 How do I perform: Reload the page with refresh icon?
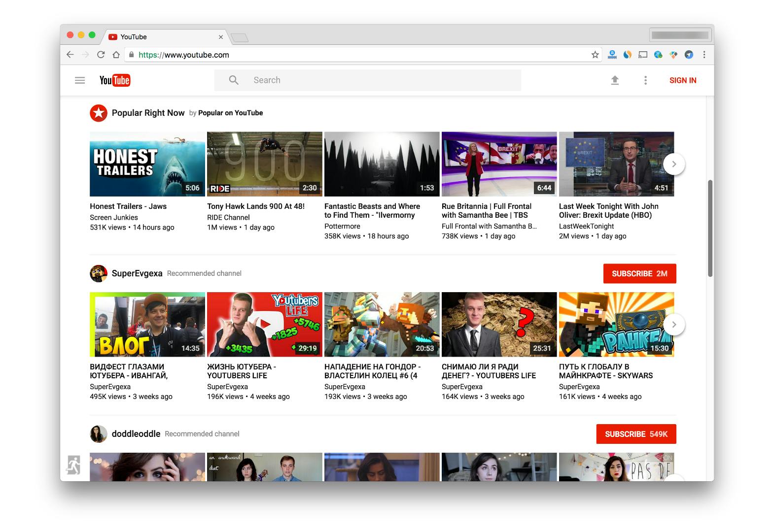click(x=101, y=55)
